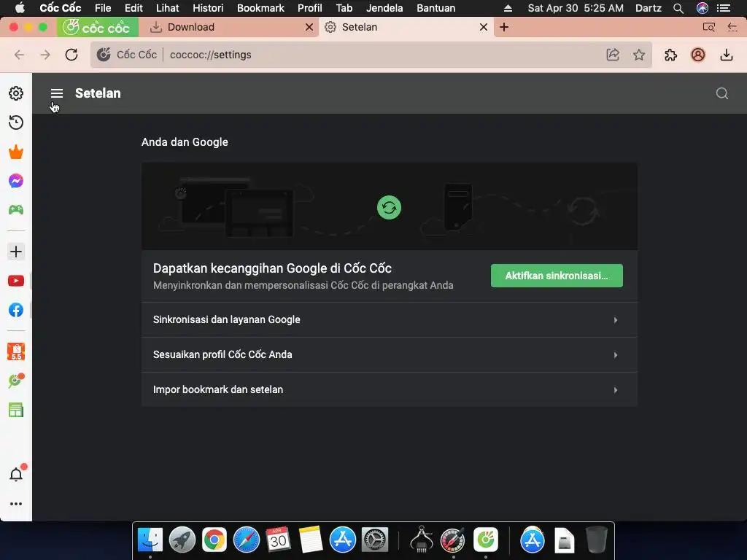The width and height of the screenshot is (747, 560).
Task: Open Spotlight search in menu bar
Action: (678, 8)
